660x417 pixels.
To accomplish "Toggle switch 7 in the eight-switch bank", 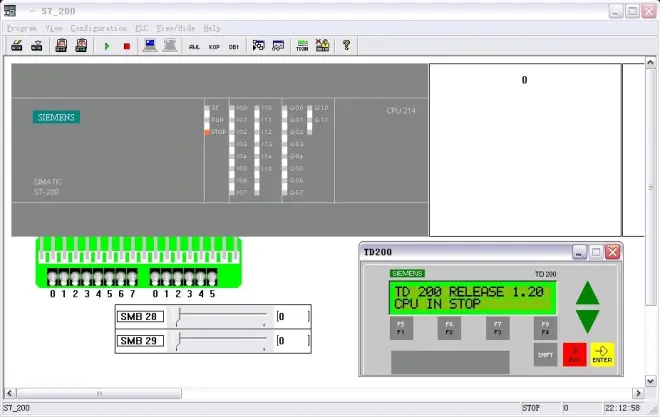I will click(132, 277).
